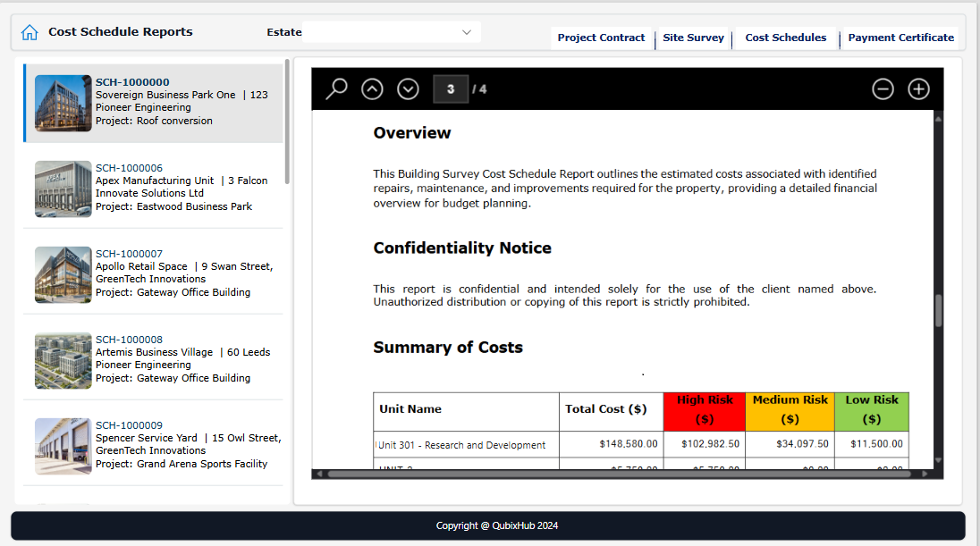Image resolution: width=980 pixels, height=546 pixels.
Task: Go to the previous page with the up chevron
Action: coord(372,88)
